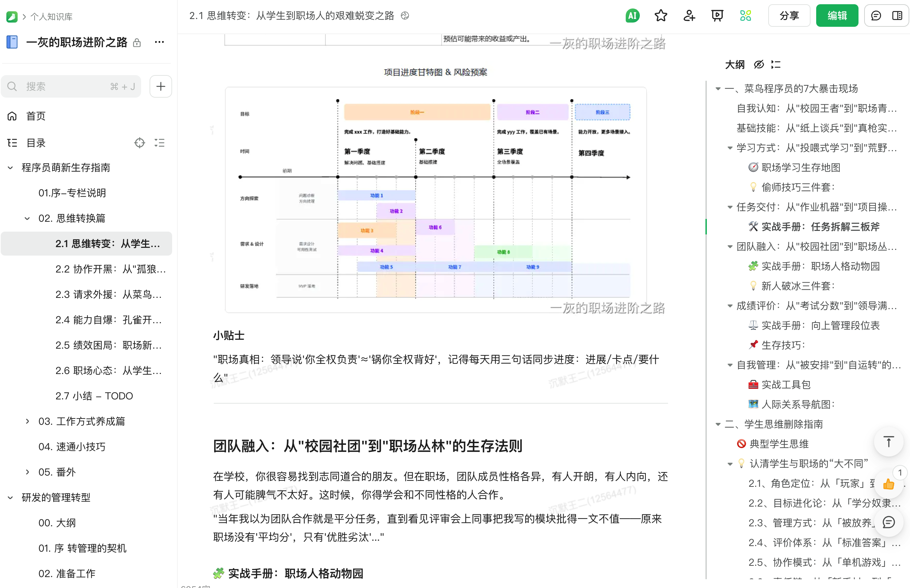910x588 pixels.
Task: Toggle the right sidebar layout icon
Action: pyautogui.click(x=897, y=16)
